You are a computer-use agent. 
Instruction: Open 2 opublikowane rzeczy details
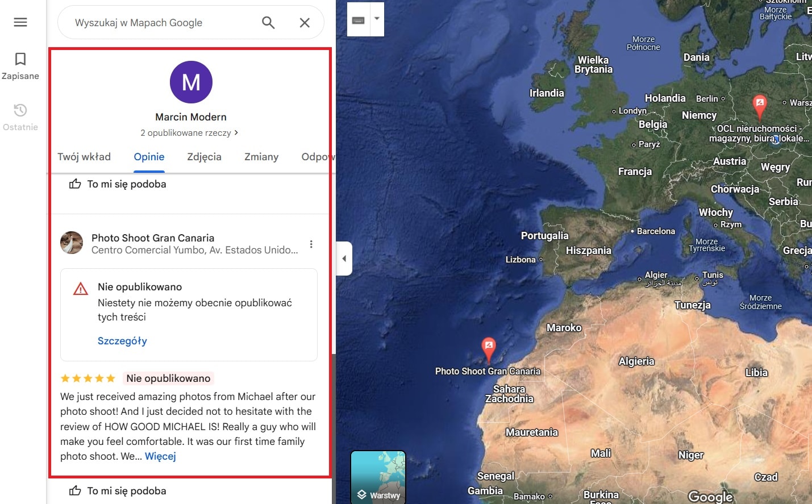pyautogui.click(x=190, y=133)
